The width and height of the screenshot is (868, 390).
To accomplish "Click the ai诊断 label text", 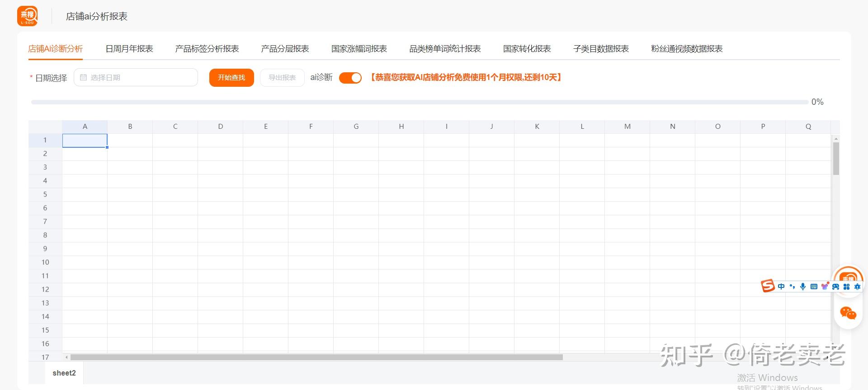I will pyautogui.click(x=321, y=78).
